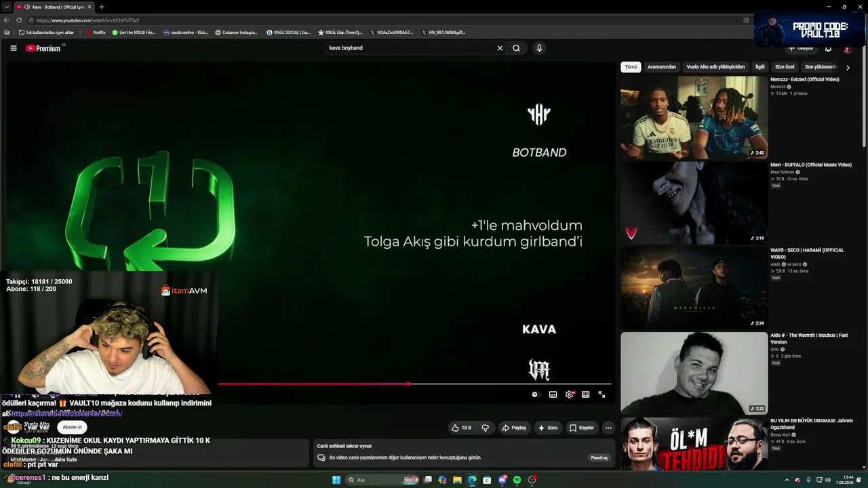Image resolution: width=868 pixels, height=488 pixels.
Task: Enter fullscreen in the video player
Action: pos(601,394)
